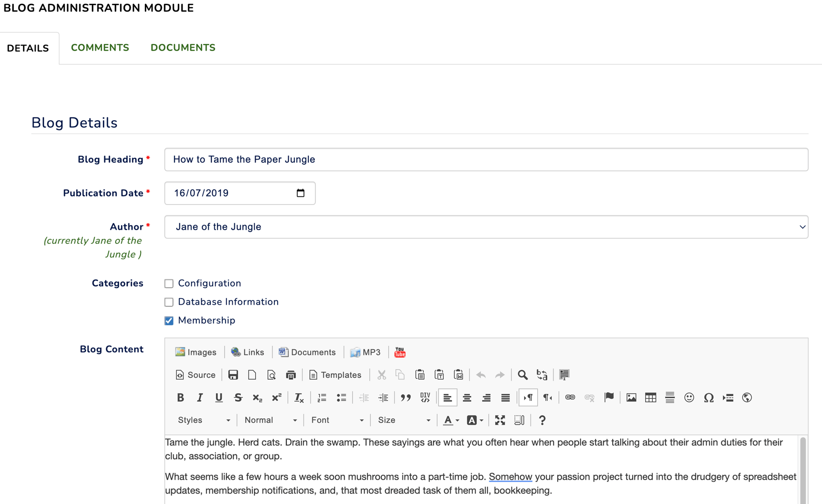
Task: Uncheck the Membership category
Action: pyautogui.click(x=169, y=321)
